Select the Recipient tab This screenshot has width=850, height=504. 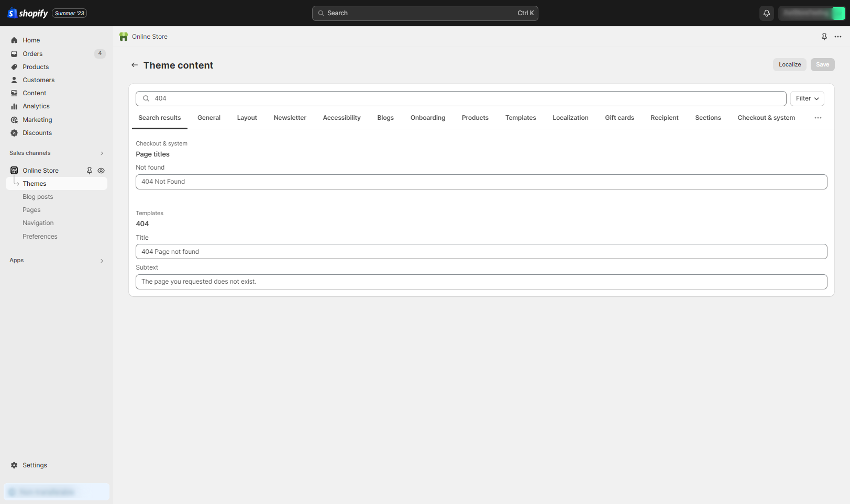pos(665,118)
